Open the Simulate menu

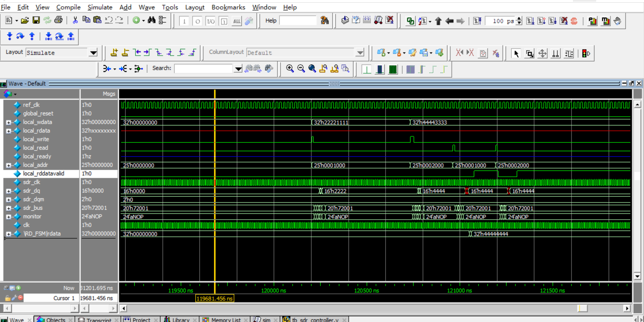(x=100, y=7)
